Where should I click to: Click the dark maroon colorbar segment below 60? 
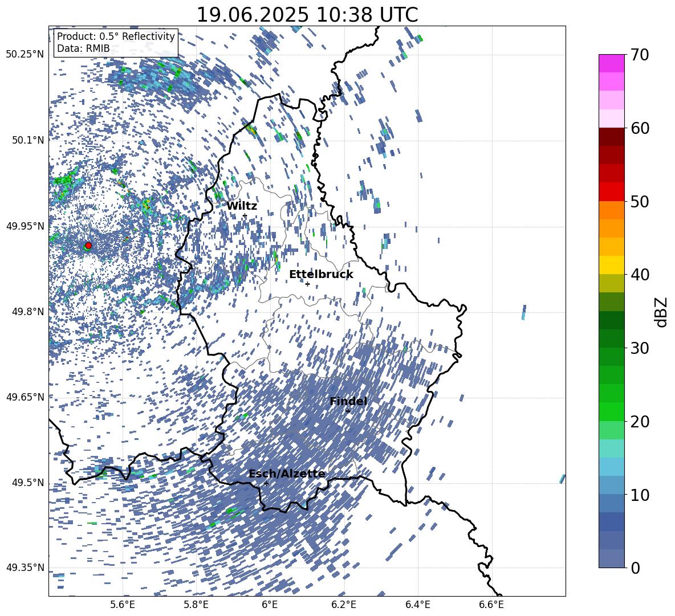tap(611, 137)
